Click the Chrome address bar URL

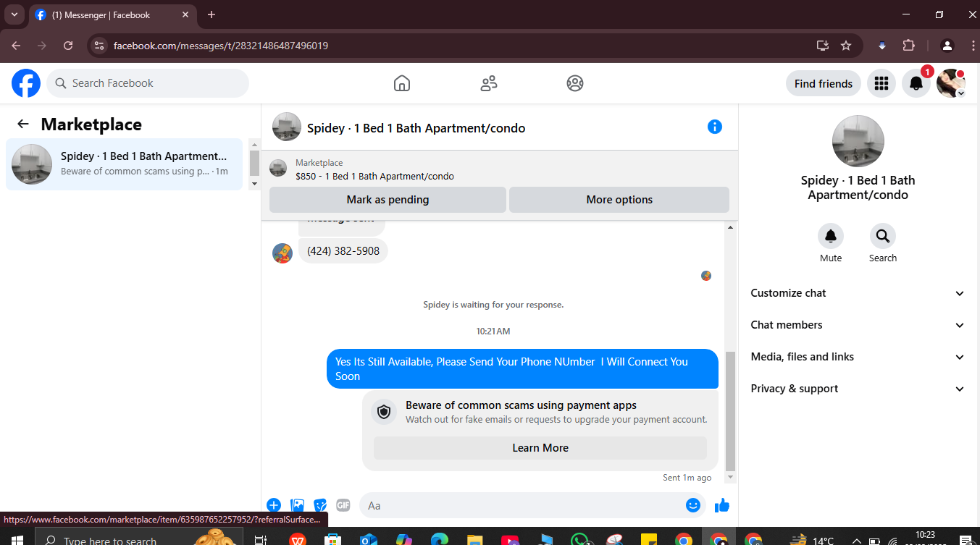coord(221,46)
